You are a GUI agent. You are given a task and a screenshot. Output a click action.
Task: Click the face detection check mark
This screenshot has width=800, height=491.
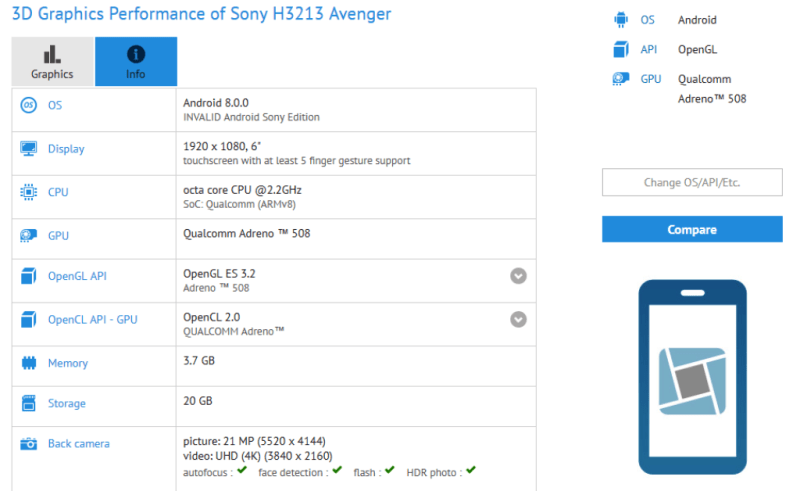pyautogui.click(x=337, y=470)
